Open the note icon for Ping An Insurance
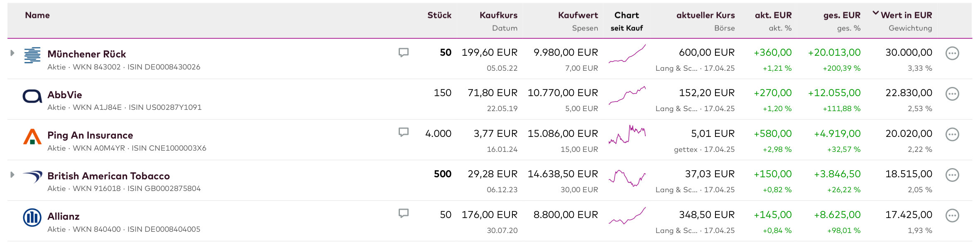The image size is (980, 243). (403, 132)
